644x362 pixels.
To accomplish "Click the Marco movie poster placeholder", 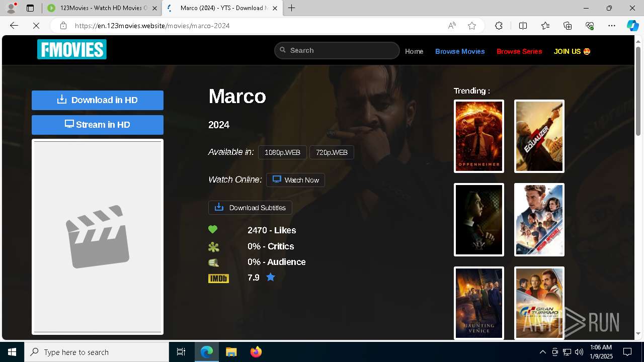I will pyautogui.click(x=98, y=237).
